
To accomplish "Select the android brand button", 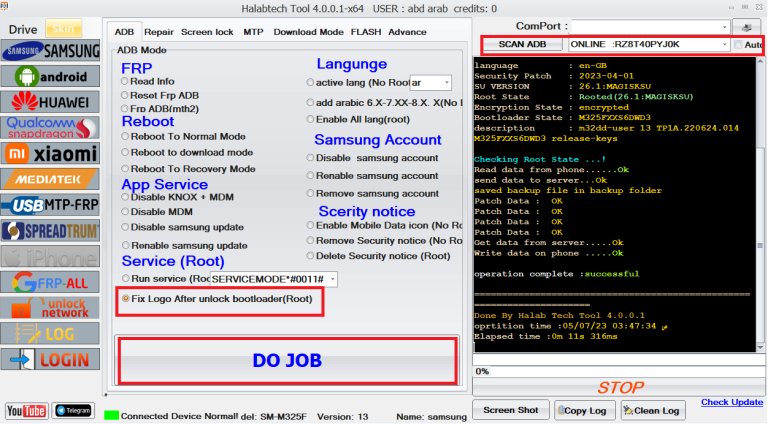I will pyautogui.click(x=50, y=77).
